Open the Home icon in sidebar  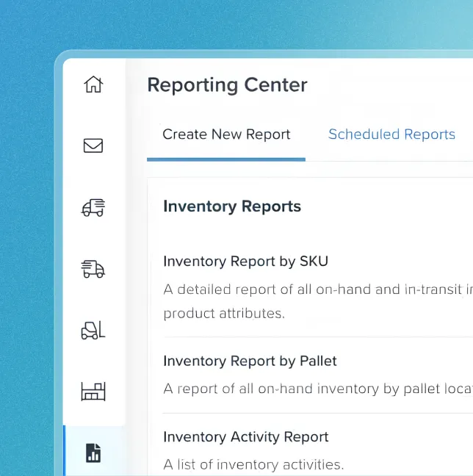click(x=93, y=84)
